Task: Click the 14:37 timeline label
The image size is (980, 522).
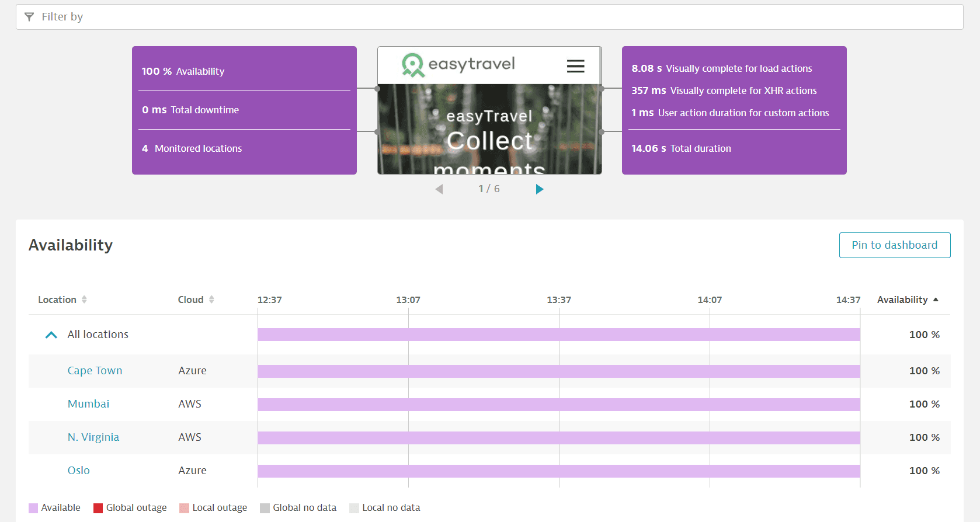Action: click(848, 300)
